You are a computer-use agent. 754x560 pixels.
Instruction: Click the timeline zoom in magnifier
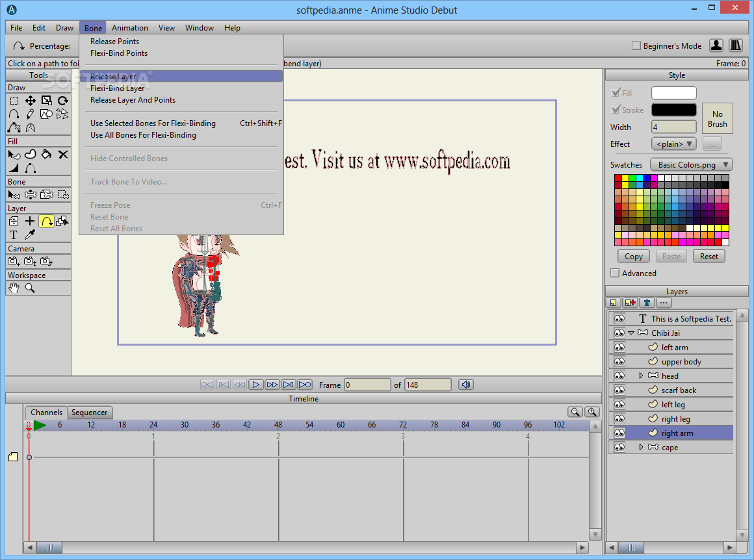592,412
